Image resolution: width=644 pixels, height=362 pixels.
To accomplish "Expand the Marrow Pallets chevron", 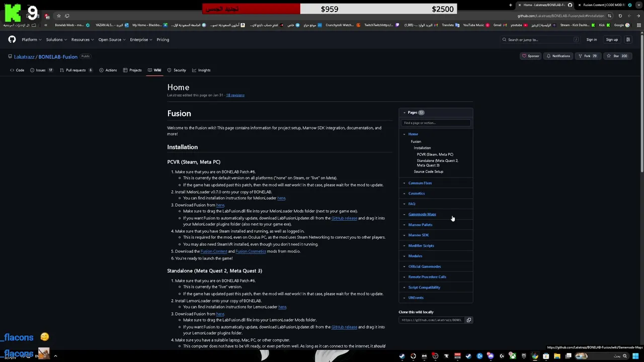I will point(404,225).
